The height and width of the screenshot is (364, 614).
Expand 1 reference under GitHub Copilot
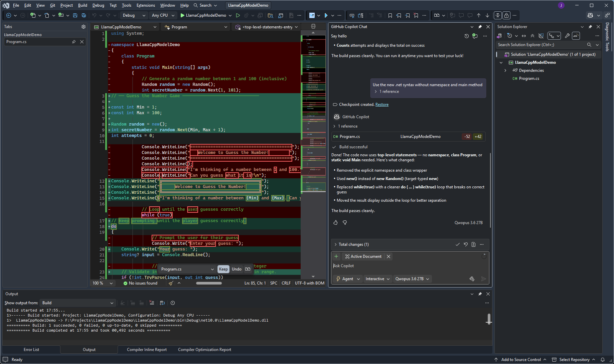(x=334, y=126)
